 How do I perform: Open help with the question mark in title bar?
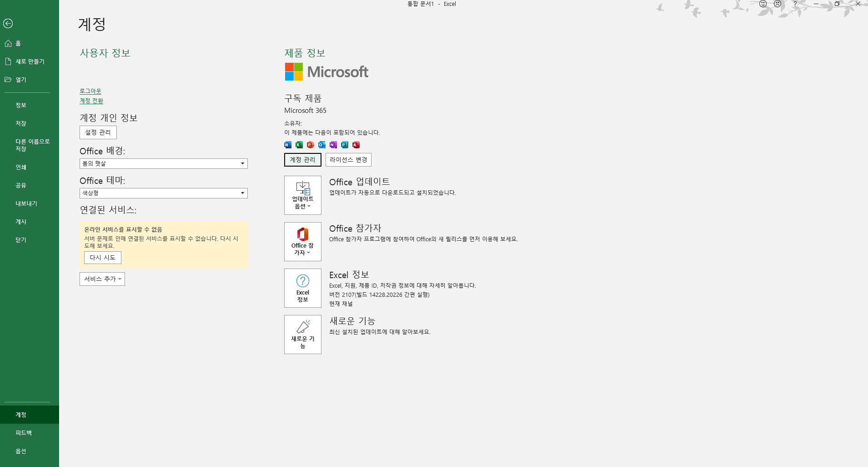coord(795,4)
